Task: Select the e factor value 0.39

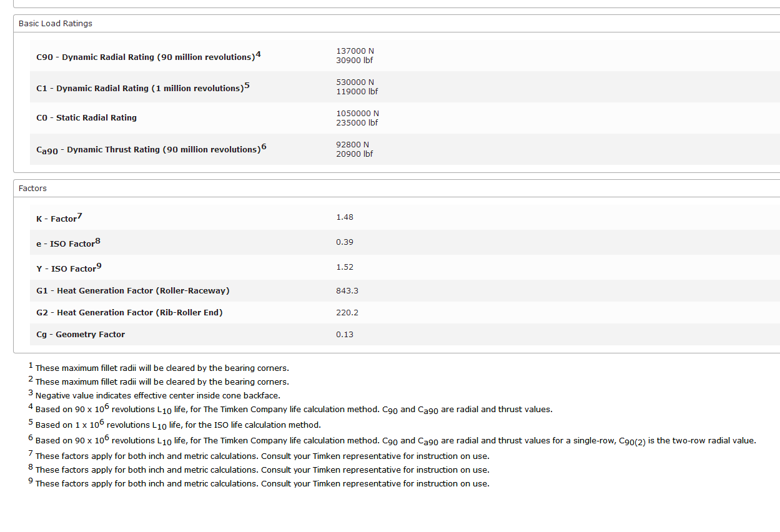Action: pos(345,242)
